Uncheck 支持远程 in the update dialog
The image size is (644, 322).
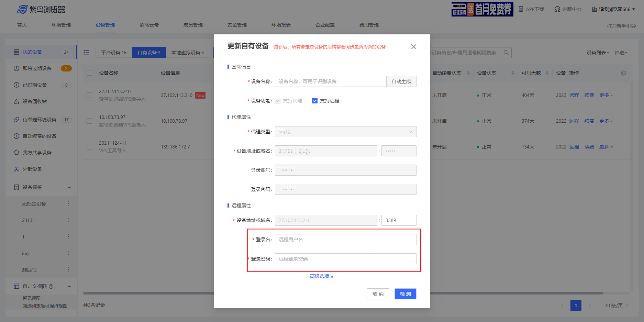tap(315, 101)
